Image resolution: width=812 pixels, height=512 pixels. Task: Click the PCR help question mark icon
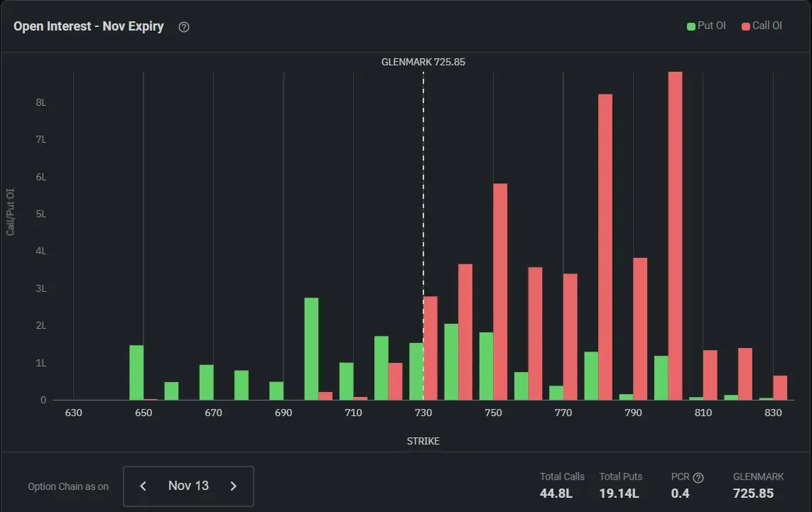click(x=698, y=478)
